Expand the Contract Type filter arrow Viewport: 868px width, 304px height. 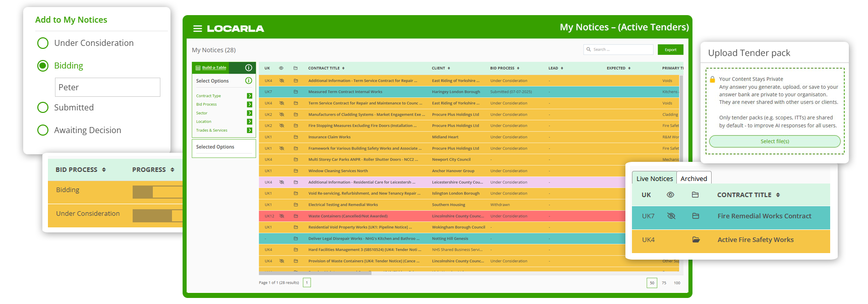coord(249,96)
